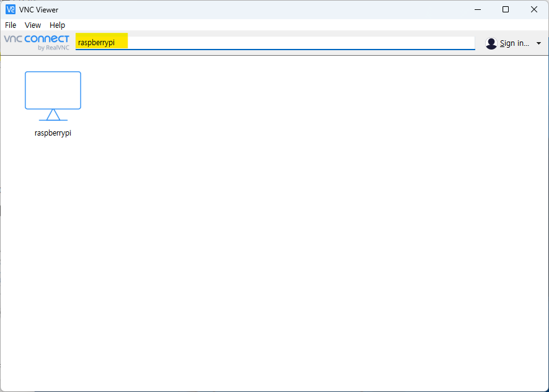Expand the Sign in dropdown arrow
The image size is (549, 392).
coord(538,43)
